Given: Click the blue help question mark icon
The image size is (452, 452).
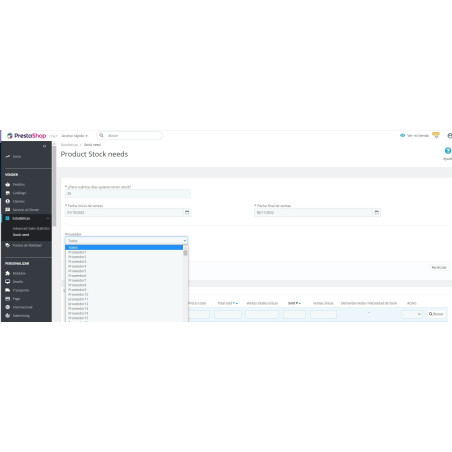Looking at the screenshot, I should pos(448,151).
